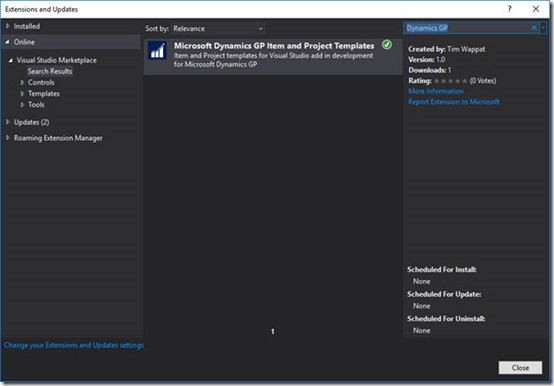Click the Created by Tim Wappat text
554x386 pixels.
coord(447,49)
